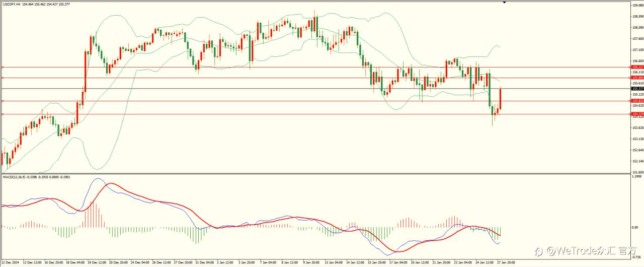644x267 pixels.
Task: Click the 152.640 price scale value
Action: (x=637, y=150)
